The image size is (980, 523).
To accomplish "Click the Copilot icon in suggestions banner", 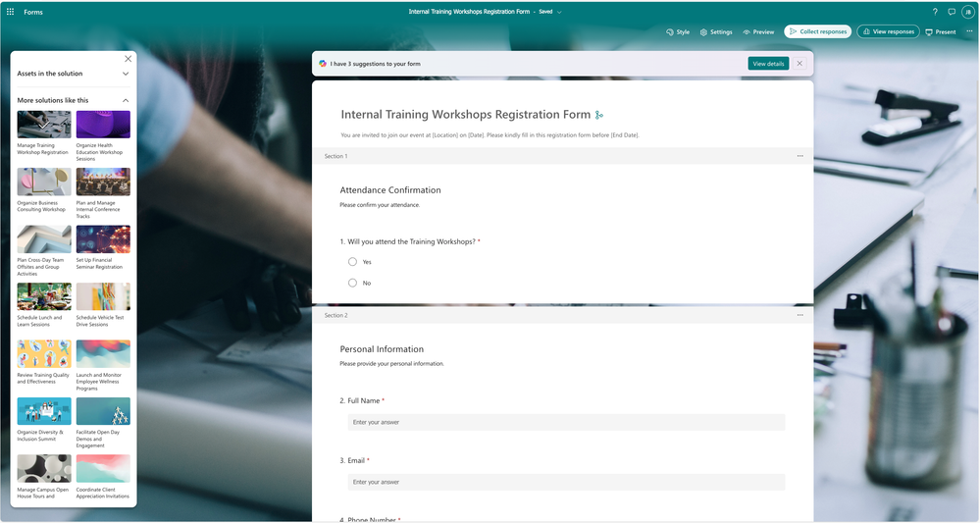I will 323,64.
